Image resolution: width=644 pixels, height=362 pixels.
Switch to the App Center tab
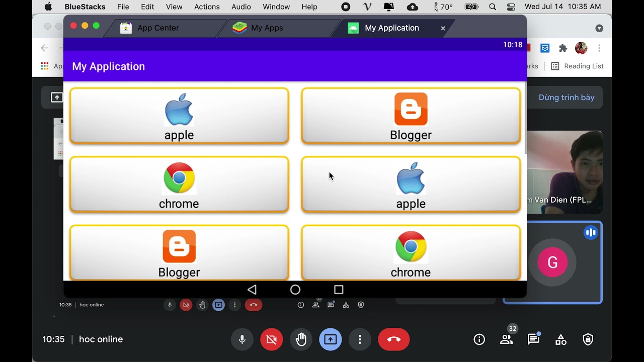click(158, 28)
